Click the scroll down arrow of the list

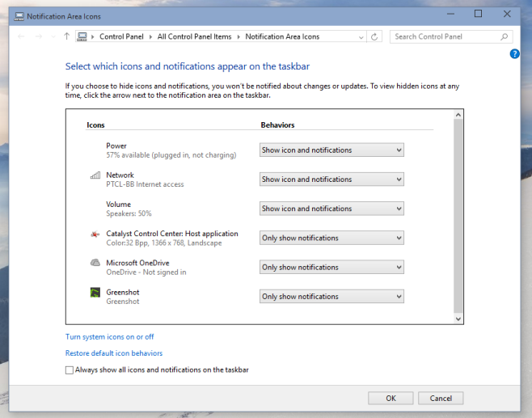pos(458,319)
